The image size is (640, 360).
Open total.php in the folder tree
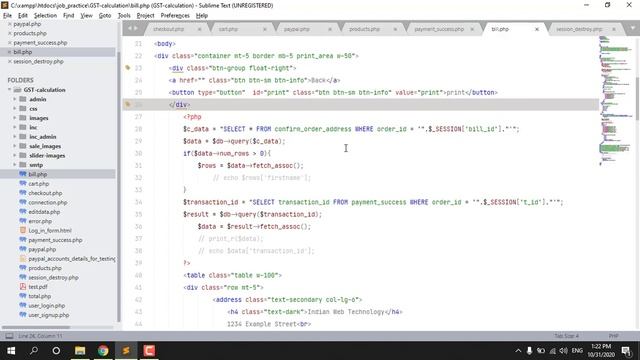pos(40,296)
